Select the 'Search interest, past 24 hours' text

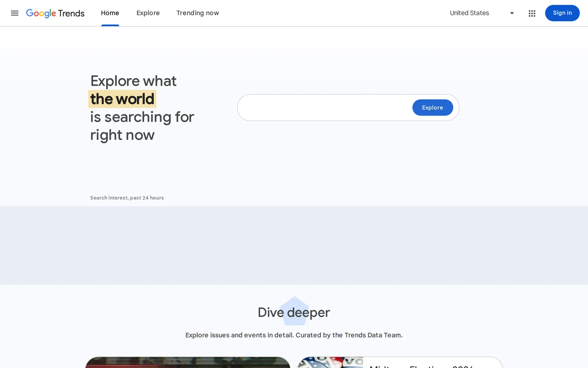point(127,198)
